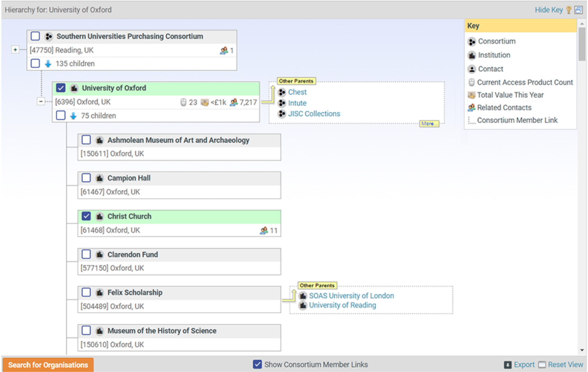Check the Ashmolean Museum checkbox
588x372 pixels.
pyautogui.click(x=86, y=140)
